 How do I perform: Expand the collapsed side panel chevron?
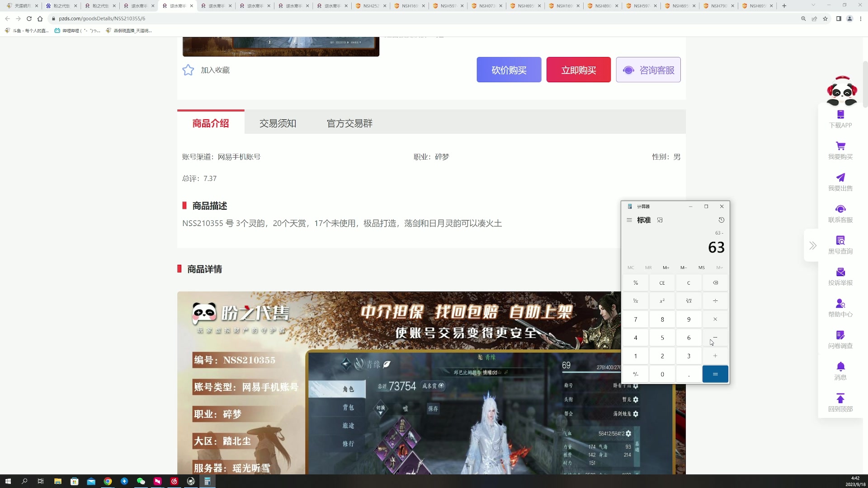pyautogui.click(x=813, y=245)
